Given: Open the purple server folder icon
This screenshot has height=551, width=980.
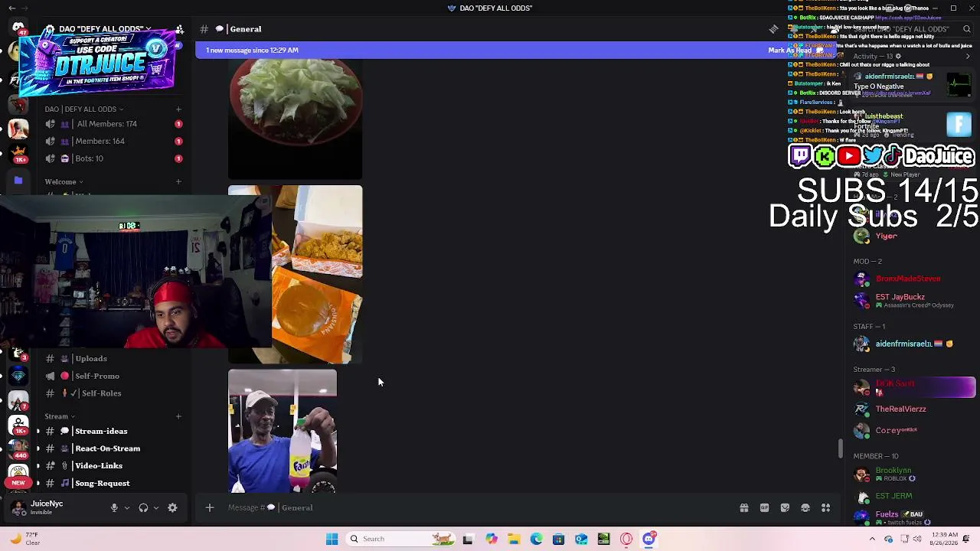Looking at the screenshot, I should point(18,181).
